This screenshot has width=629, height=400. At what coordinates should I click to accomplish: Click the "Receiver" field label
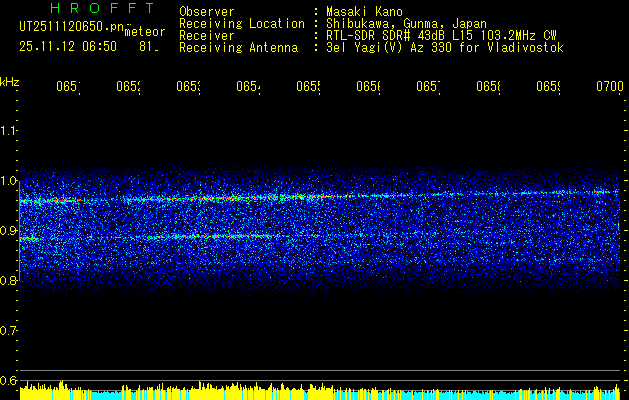coord(207,36)
